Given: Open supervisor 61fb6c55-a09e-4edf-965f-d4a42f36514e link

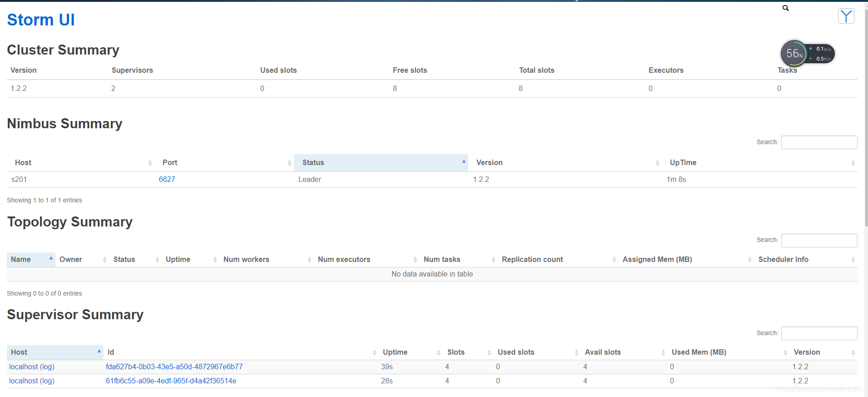Looking at the screenshot, I should (171, 381).
